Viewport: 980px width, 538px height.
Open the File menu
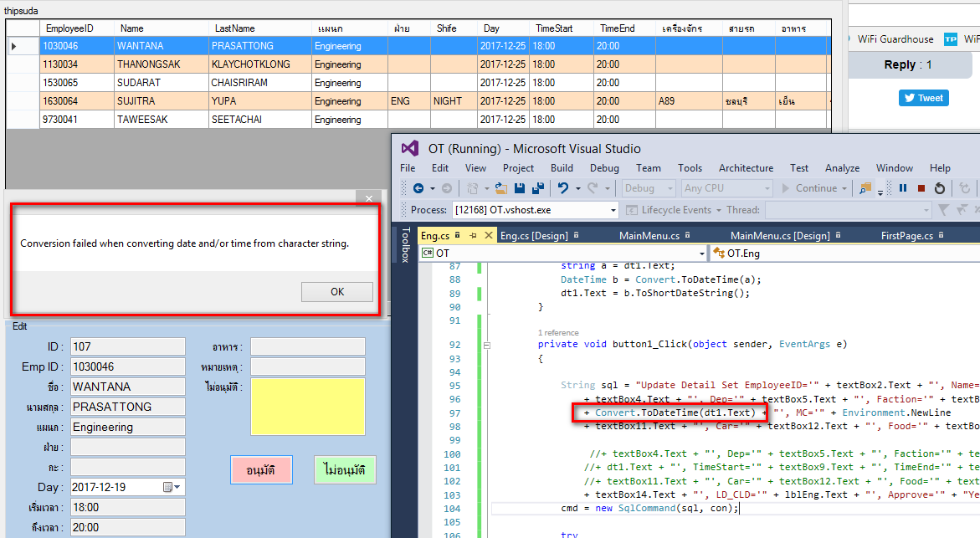tap(408, 168)
